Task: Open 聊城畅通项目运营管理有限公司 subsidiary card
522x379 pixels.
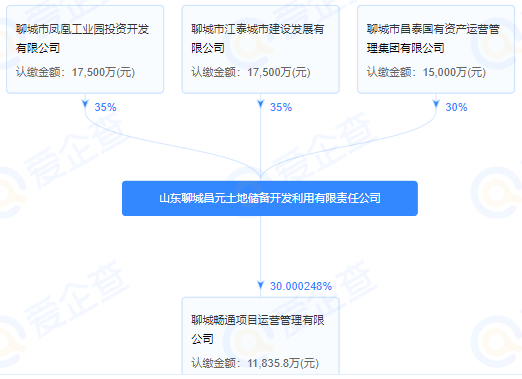Action: coord(260,336)
